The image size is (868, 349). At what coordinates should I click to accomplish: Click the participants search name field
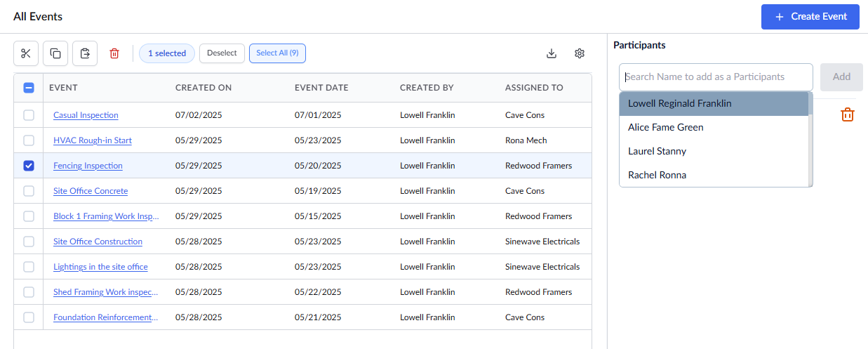point(716,77)
